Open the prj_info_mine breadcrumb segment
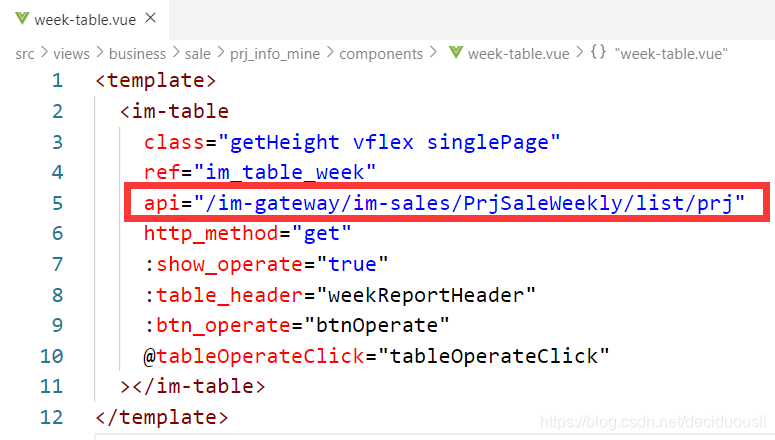 (x=275, y=53)
